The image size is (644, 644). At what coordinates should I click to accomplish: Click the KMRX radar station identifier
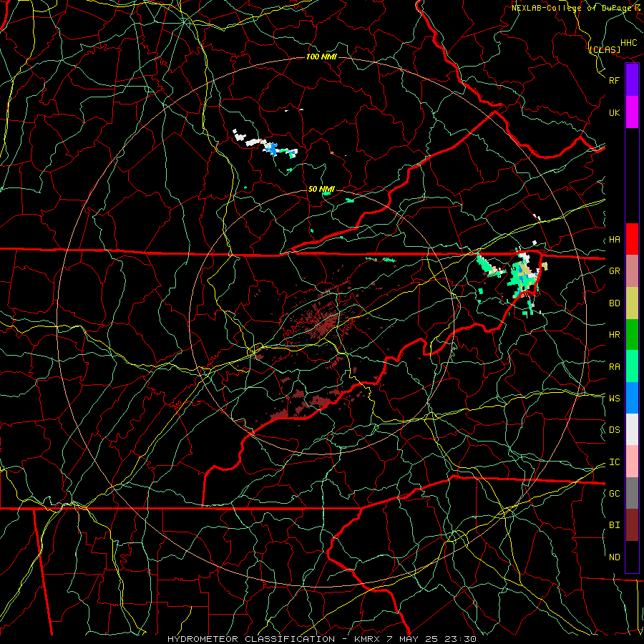pos(366,639)
